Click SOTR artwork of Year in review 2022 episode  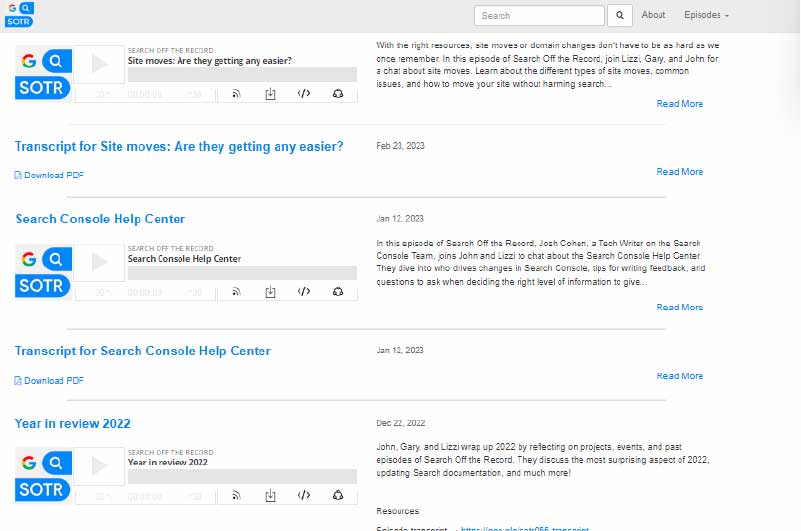pos(43,475)
